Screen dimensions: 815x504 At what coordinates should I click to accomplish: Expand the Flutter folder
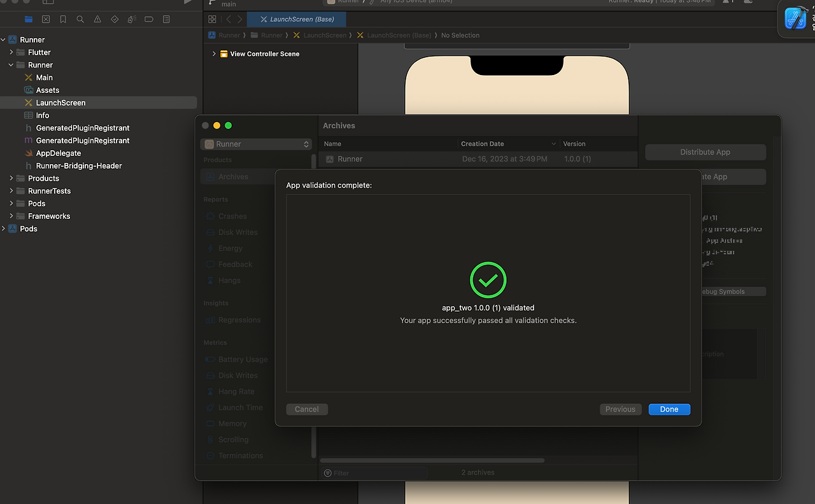[x=11, y=52]
